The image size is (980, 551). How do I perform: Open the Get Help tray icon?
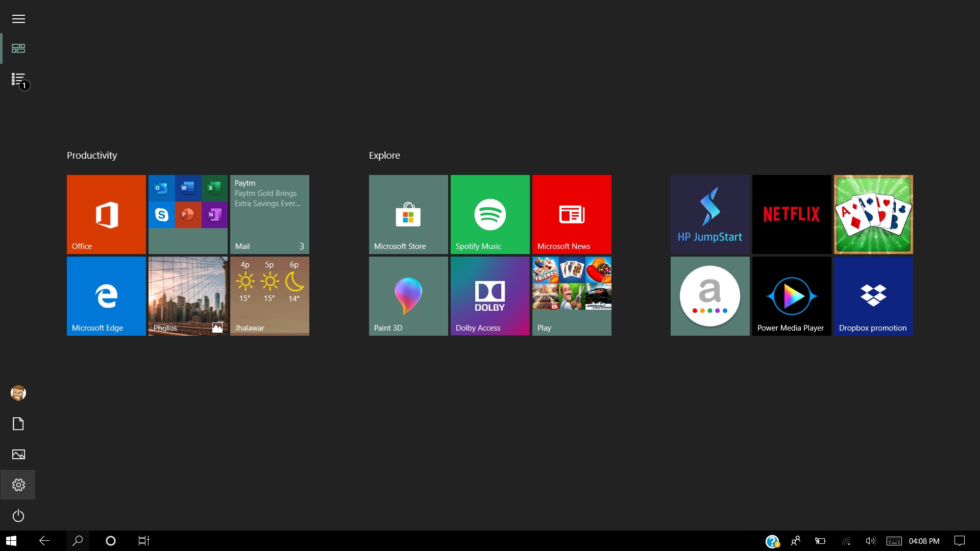coord(772,541)
